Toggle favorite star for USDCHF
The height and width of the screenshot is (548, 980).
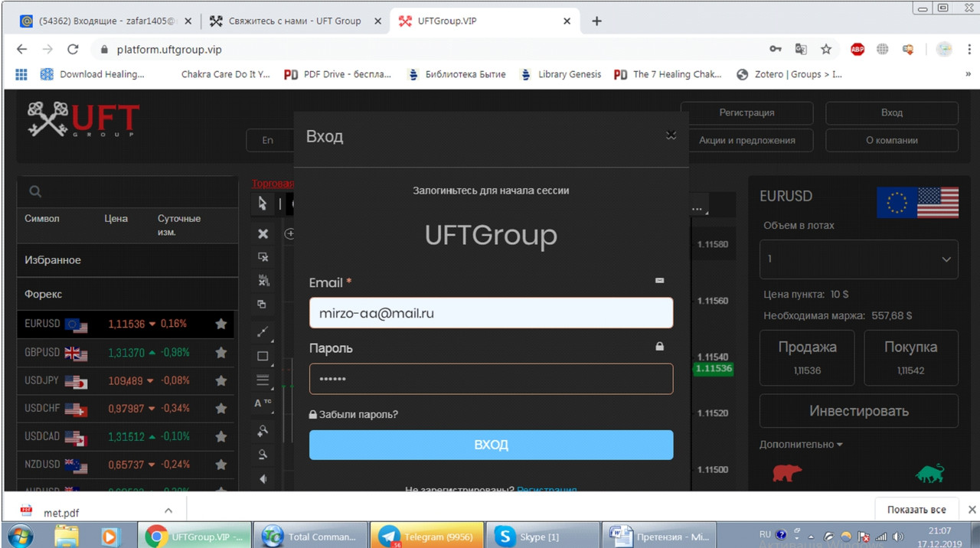point(221,409)
